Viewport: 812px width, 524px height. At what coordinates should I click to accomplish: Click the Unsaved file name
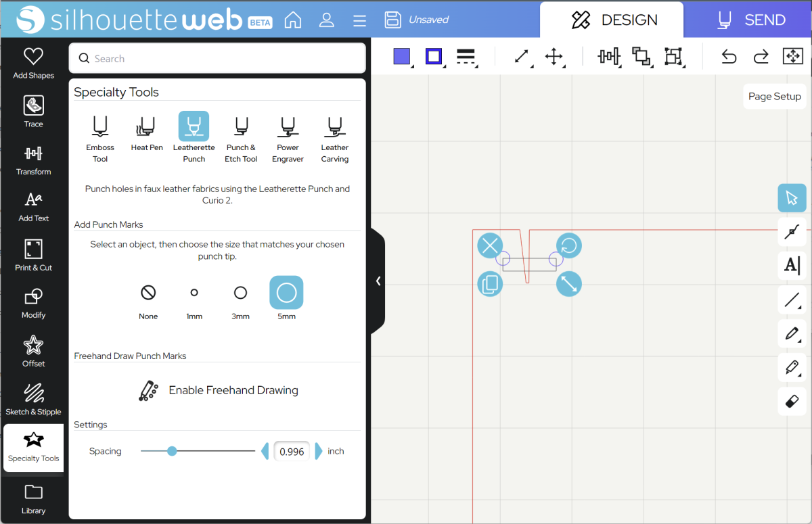428,20
